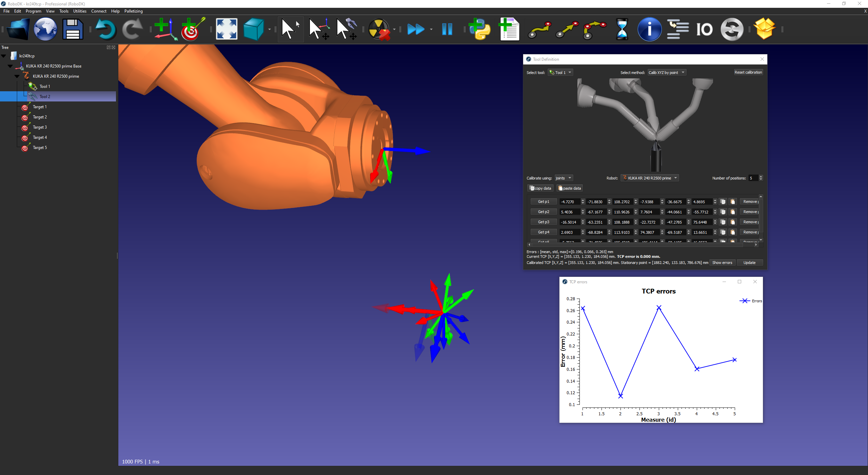
Task: Click the Fast simulation forward arrows
Action: [x=415, y=30]
